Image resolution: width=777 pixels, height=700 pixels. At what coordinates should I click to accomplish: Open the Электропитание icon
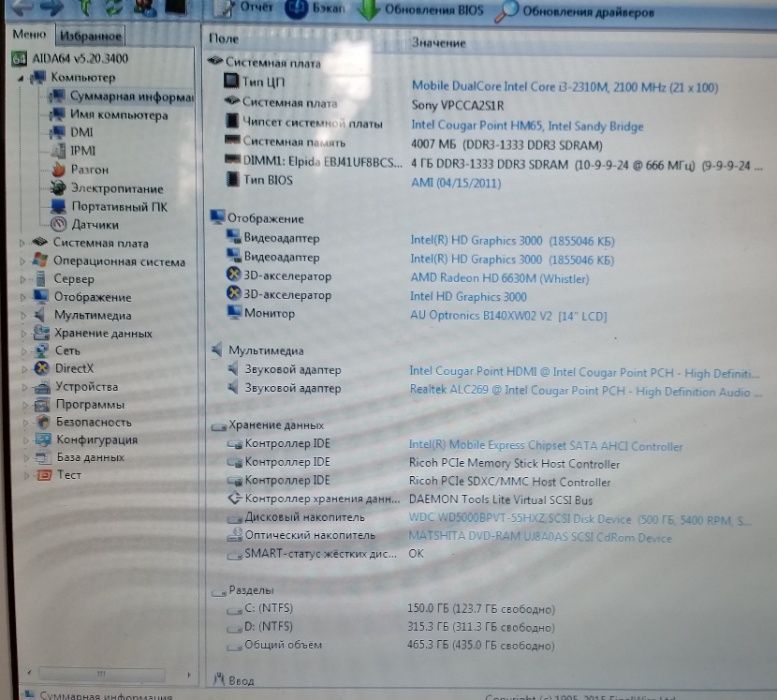point(58,188)
